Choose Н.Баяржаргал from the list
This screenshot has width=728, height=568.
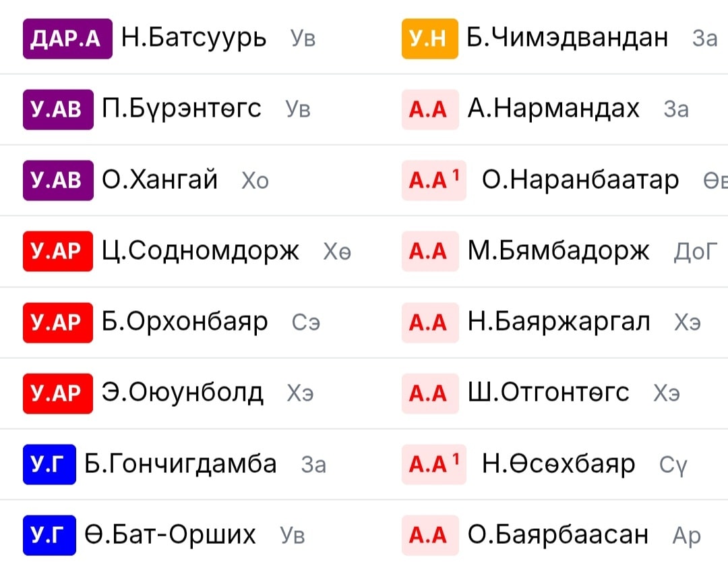point(559,322)
